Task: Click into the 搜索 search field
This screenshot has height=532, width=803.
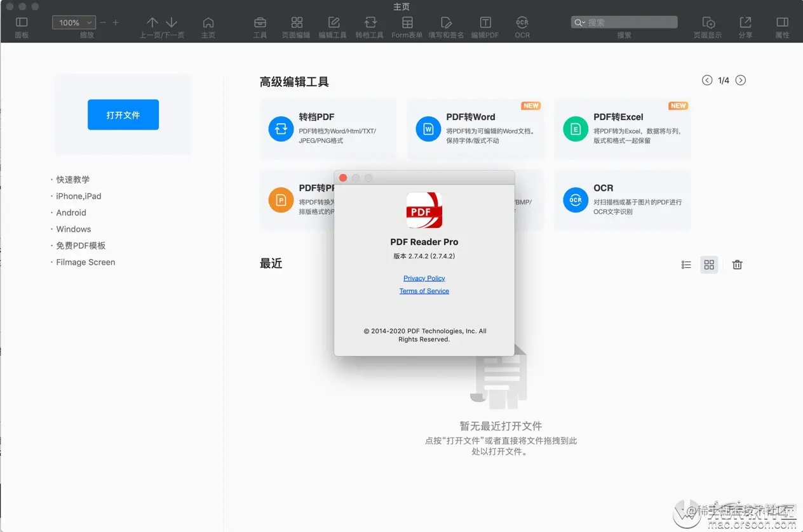Action: point(624,22)
